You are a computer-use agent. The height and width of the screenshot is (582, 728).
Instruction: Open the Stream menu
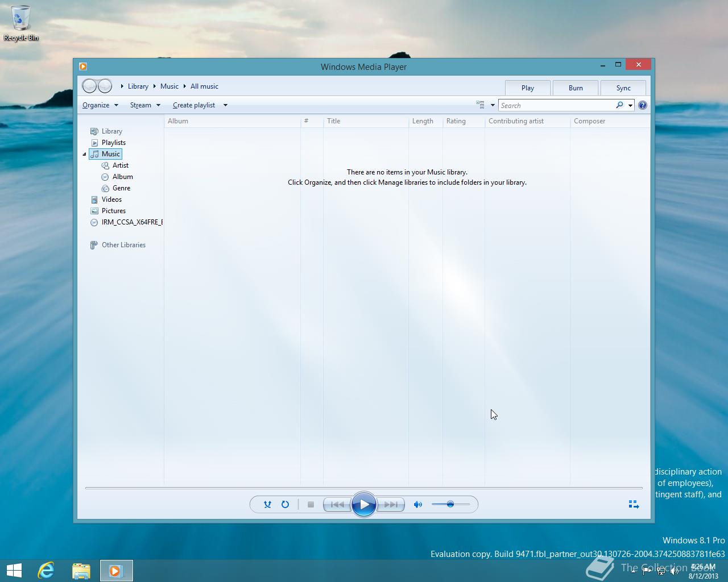(145, 105)
